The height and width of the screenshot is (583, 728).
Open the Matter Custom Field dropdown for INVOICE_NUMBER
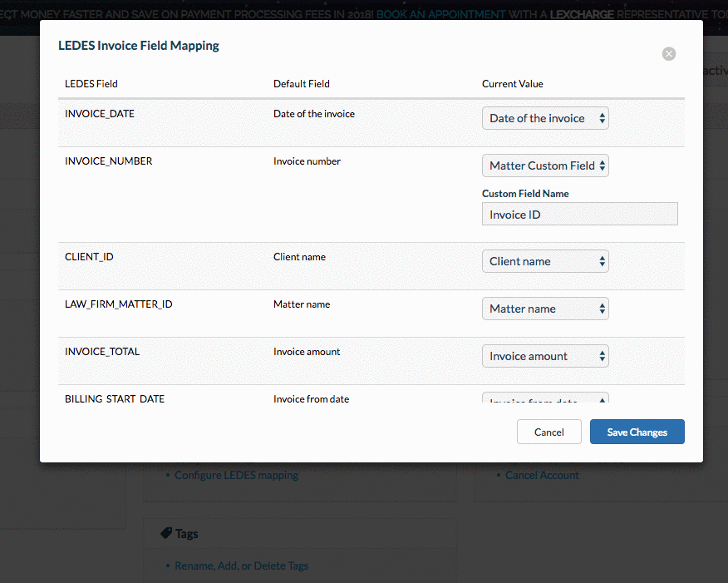coord(544,166)
